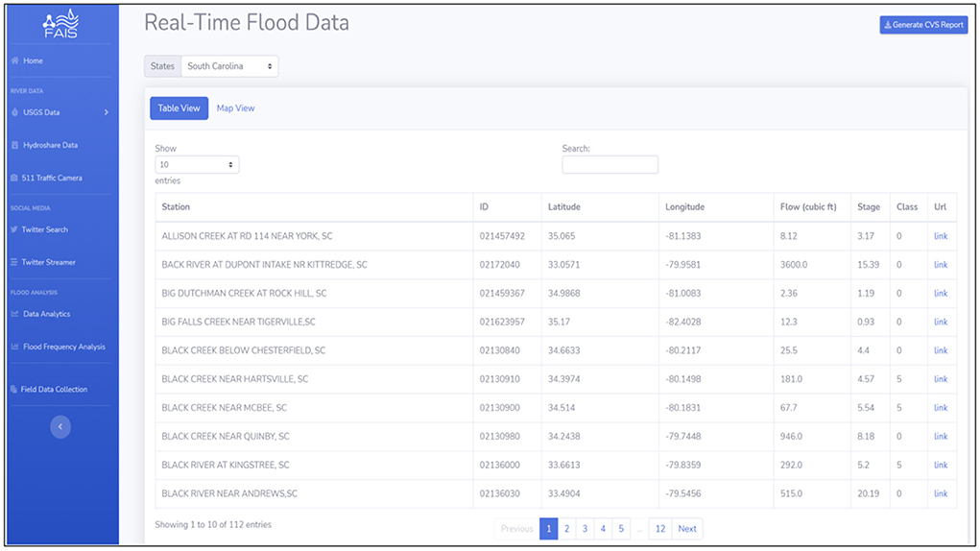Go to pagination page 5
980x551 pixels.
(x=621, y=529)
